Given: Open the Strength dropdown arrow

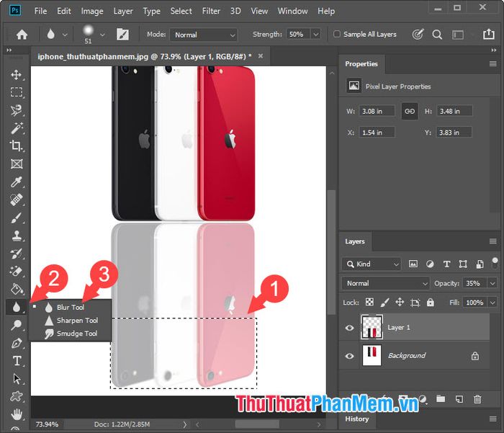Looking at the screenshot, I should [x=315, y=34].
